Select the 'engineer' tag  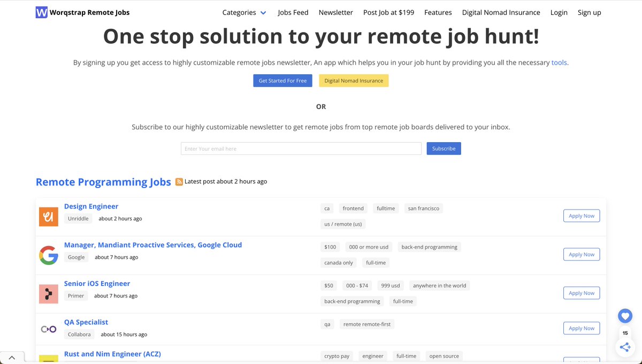pos(373,356)
